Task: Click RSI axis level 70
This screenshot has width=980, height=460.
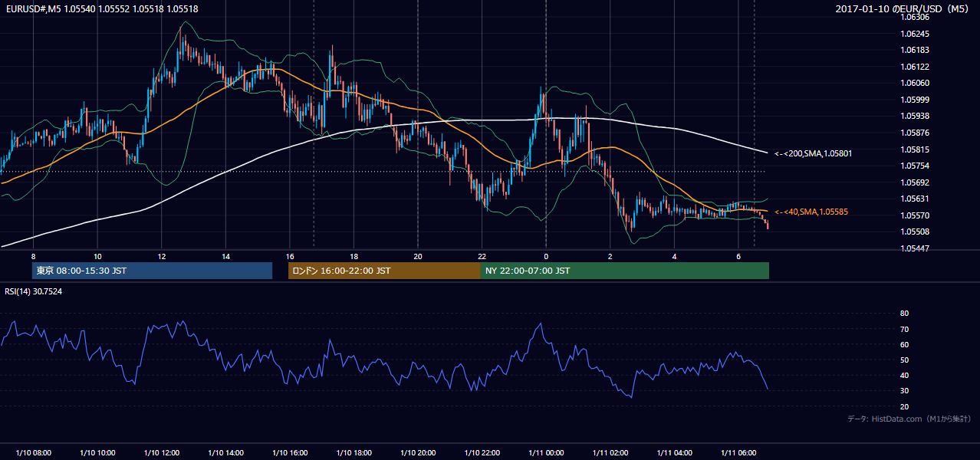Action: [x=904, y=329]
